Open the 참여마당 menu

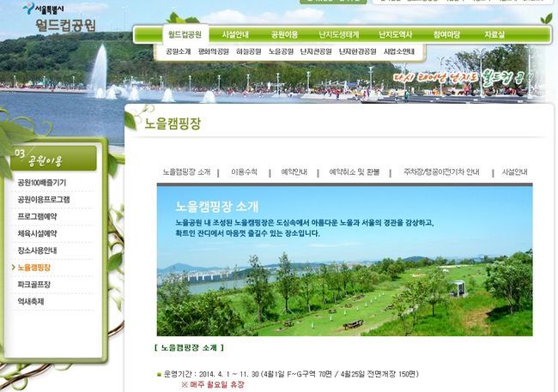click(x=446, y=34)
